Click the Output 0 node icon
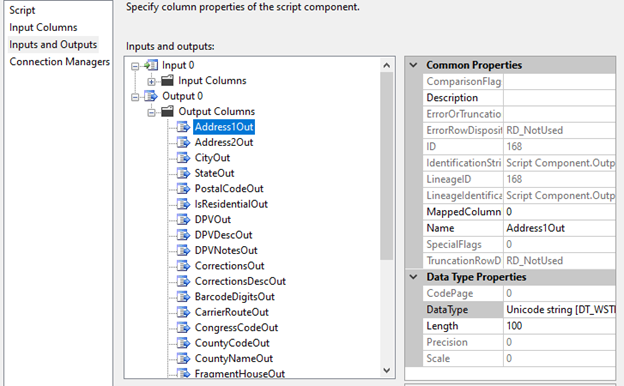The image size is (624, 386). [x=151, y=96]
